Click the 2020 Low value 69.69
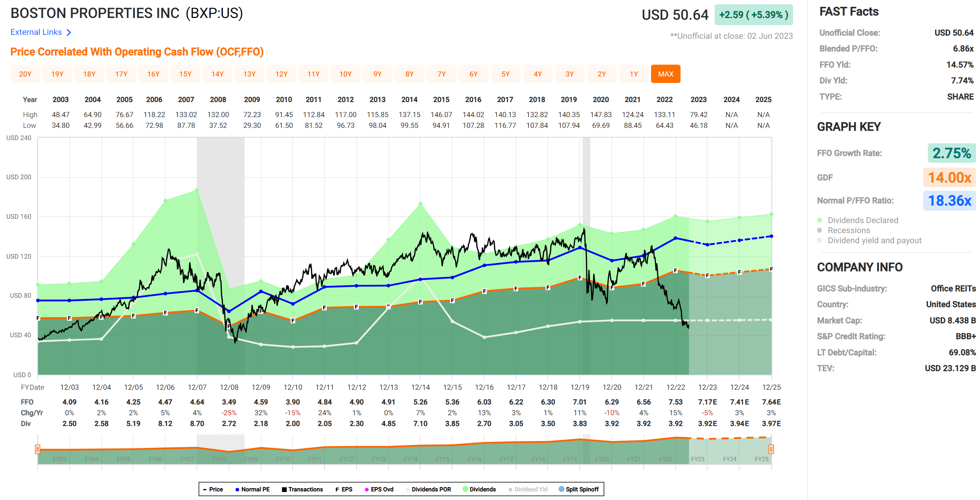Screen dimensions: 980x500 (x=601, y=125)
